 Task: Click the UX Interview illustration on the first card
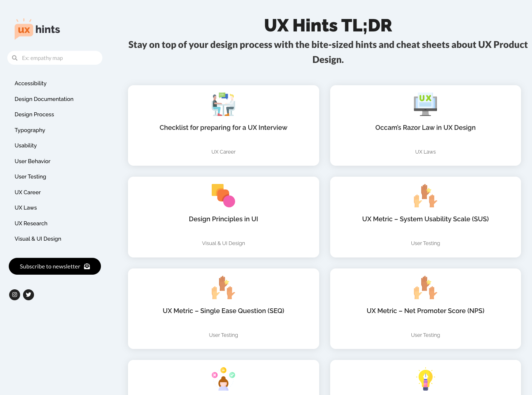[x=223, y=104]
